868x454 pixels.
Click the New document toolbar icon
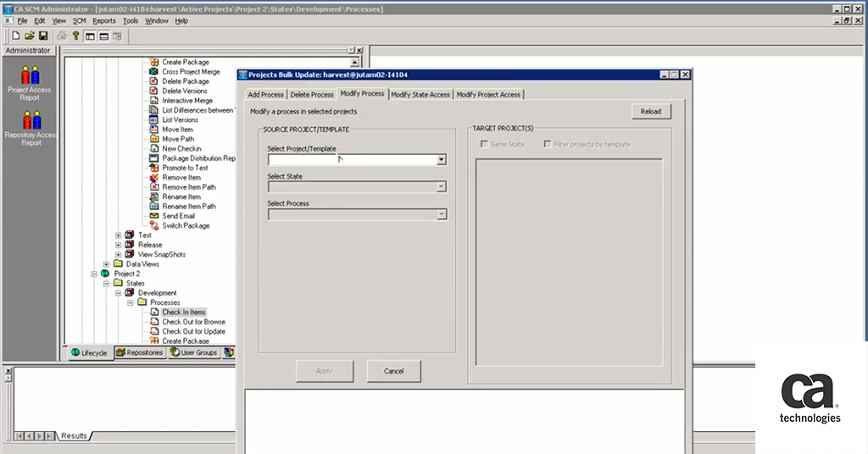coord(16,36)
